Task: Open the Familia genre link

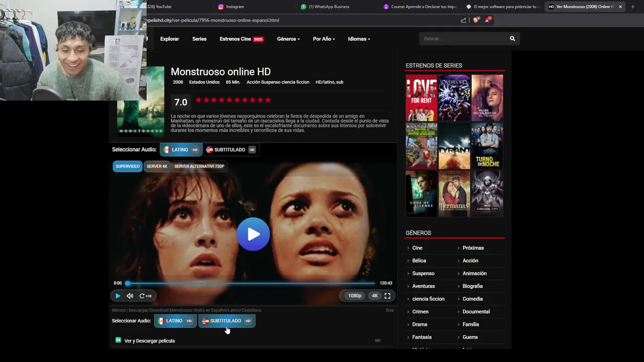Action: click(x=470, y=324)
